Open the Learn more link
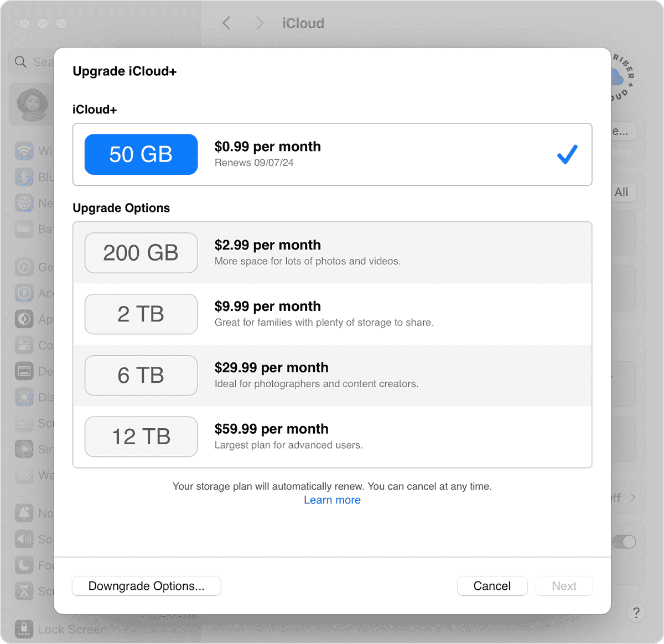 click(x=332, y=500)
